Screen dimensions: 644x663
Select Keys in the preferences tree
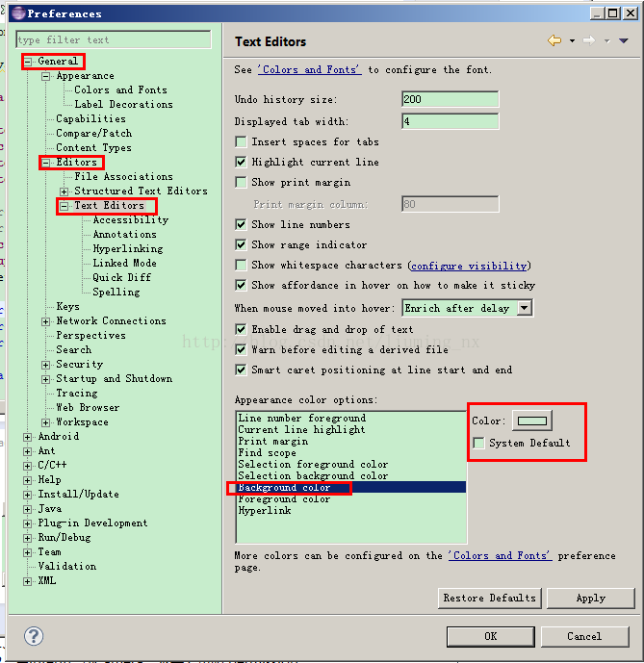[x=67, y=307]
